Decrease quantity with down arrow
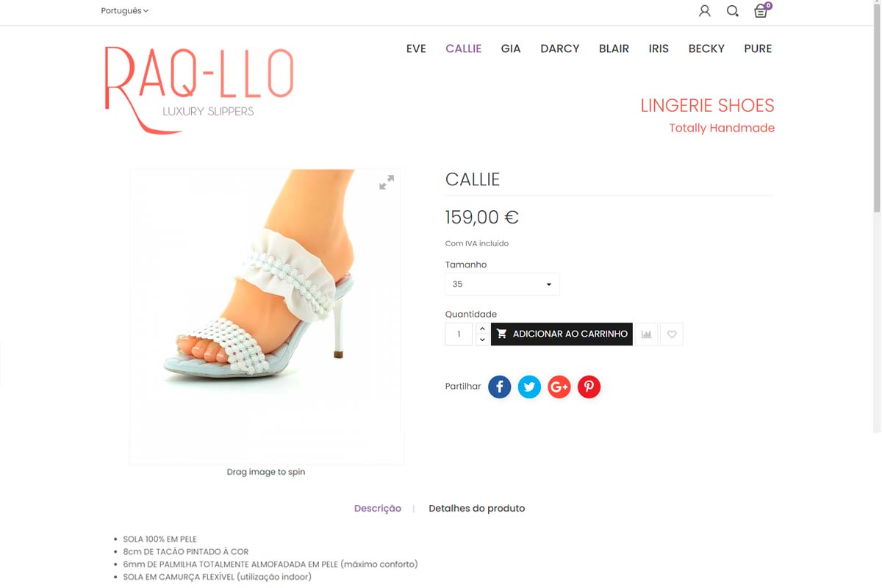Screen dimensions: 882x588 (x=482, y=340)
